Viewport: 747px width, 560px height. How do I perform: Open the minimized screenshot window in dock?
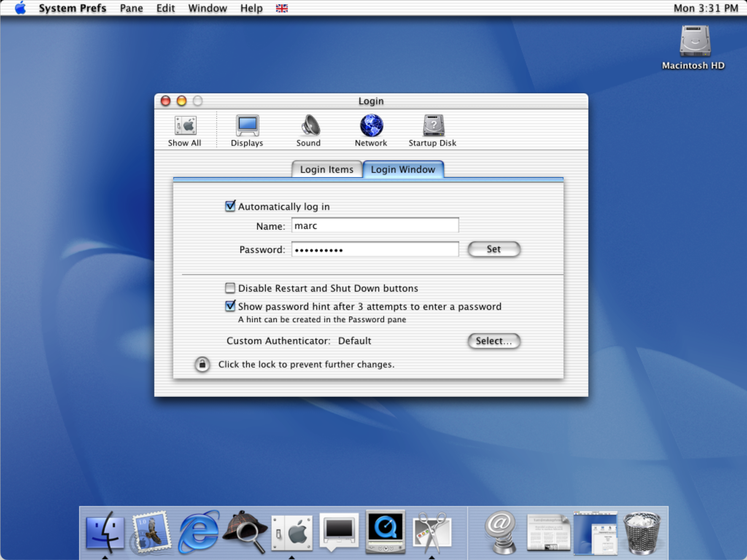click(595, 532)
